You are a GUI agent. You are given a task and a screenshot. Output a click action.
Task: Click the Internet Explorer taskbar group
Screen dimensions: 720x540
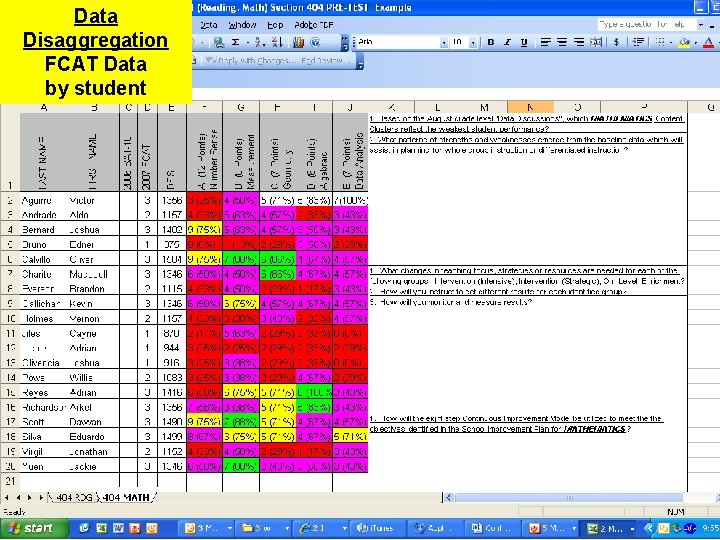click(322, 529)
